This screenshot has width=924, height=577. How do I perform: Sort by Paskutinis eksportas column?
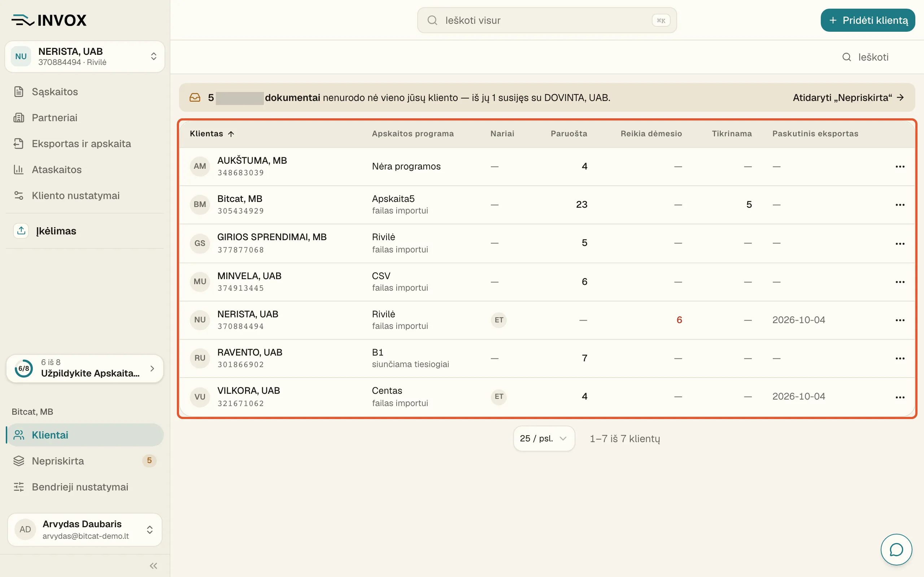click(815, 133)
